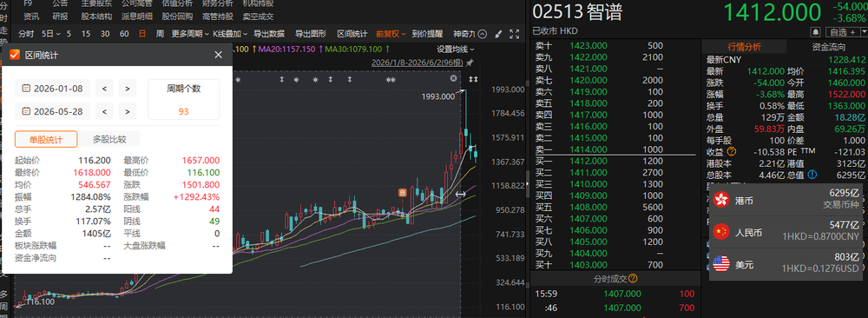The height and width of the screenshot is (318, 868).
Task: Click the double-arrow icon above price axis
Action: 473,79
